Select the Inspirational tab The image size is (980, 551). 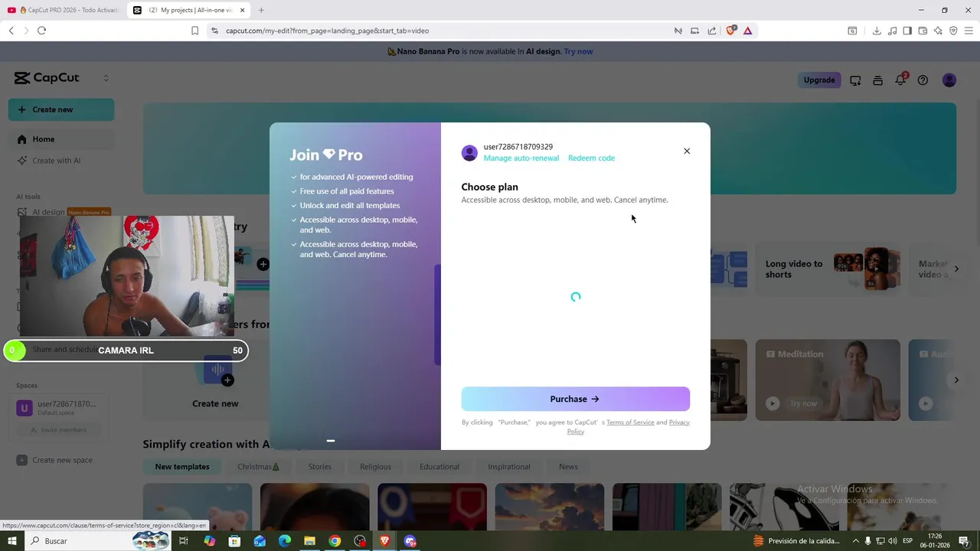tap(509, 467)
